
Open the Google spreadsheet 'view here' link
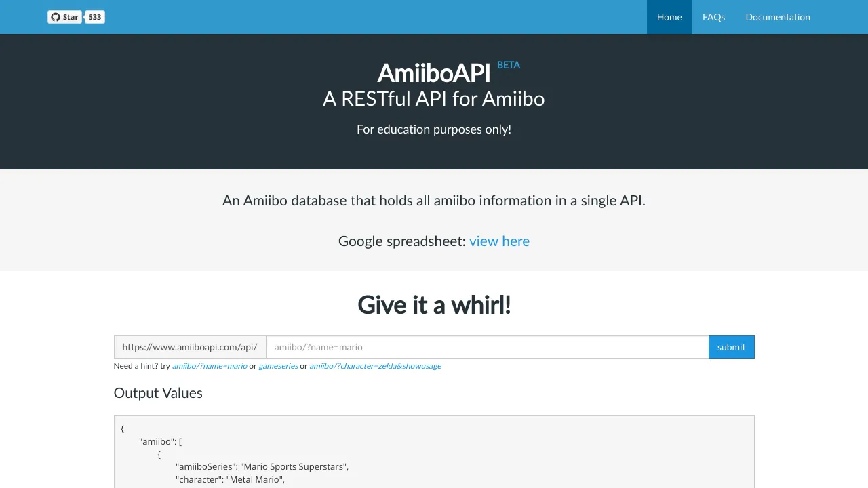point(499,241)
